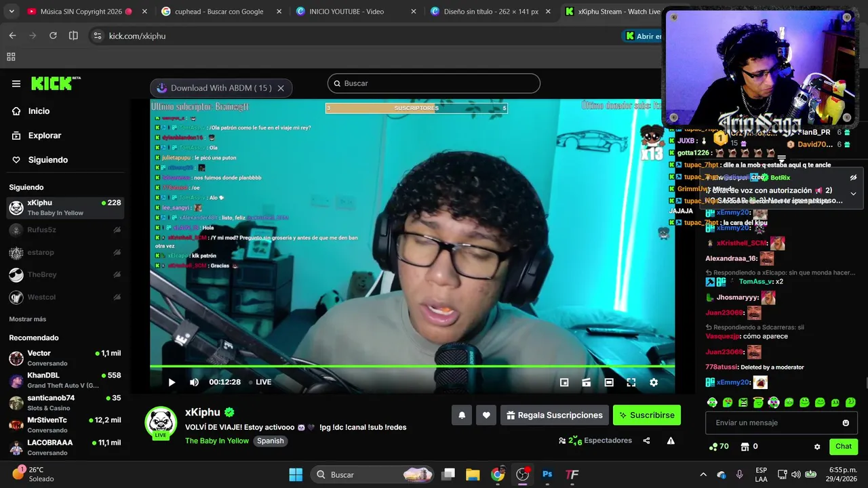Focus the Kick Buscar search field
The height and width of the screenshot is (488, 868).
[x=434, y=83]
